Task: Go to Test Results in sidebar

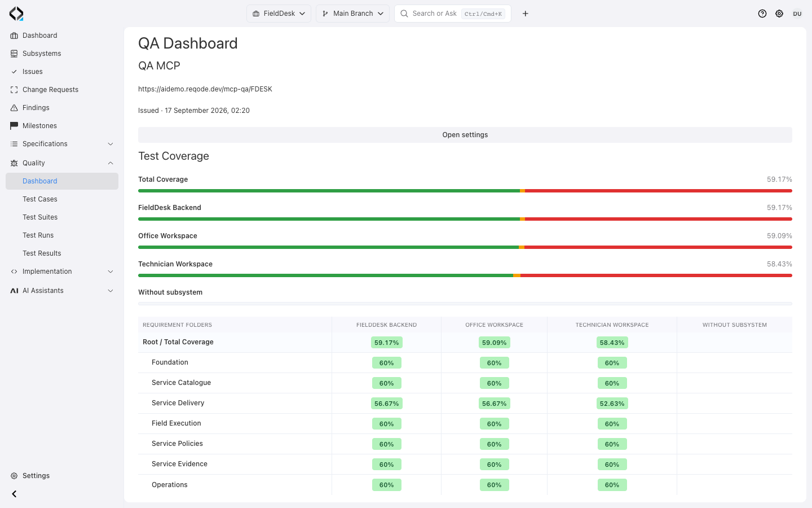Action: click(62, 253)
